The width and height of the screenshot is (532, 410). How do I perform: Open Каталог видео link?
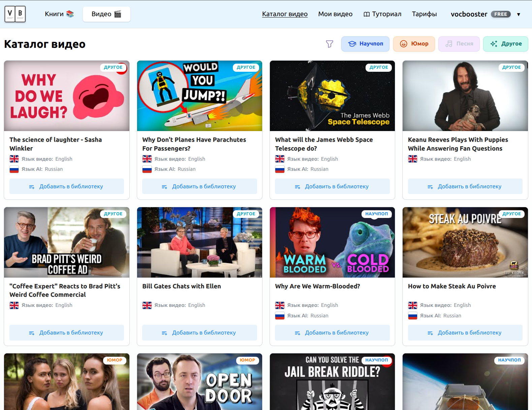pos(285,14)
